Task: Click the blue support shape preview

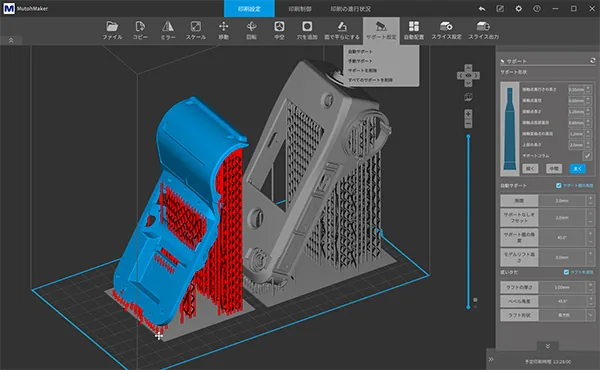Action: 510,129
